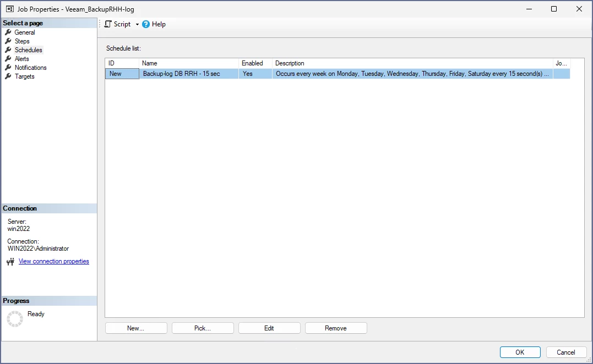The height and width of the screenshot is (364, 593).
Task: Click Edit to modify the schedule
Action: click(269, 328)
